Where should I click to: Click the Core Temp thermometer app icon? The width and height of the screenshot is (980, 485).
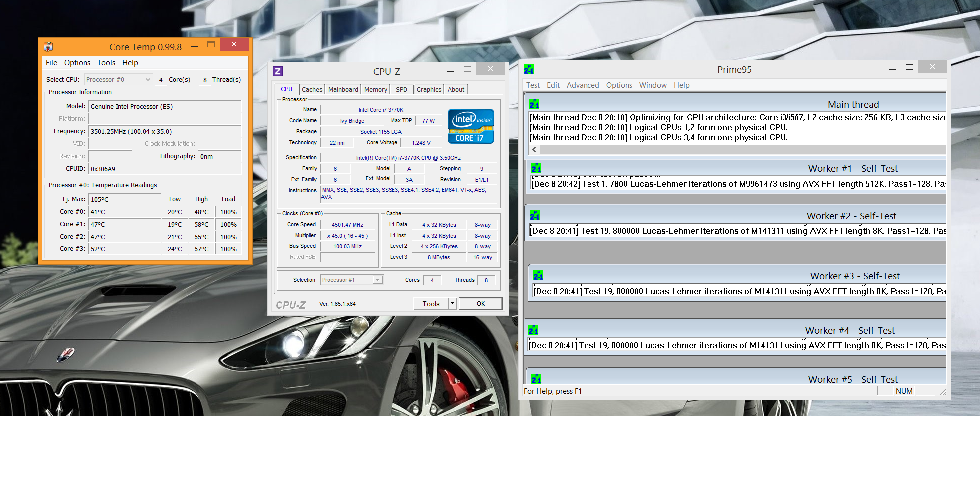click(48, 47)
